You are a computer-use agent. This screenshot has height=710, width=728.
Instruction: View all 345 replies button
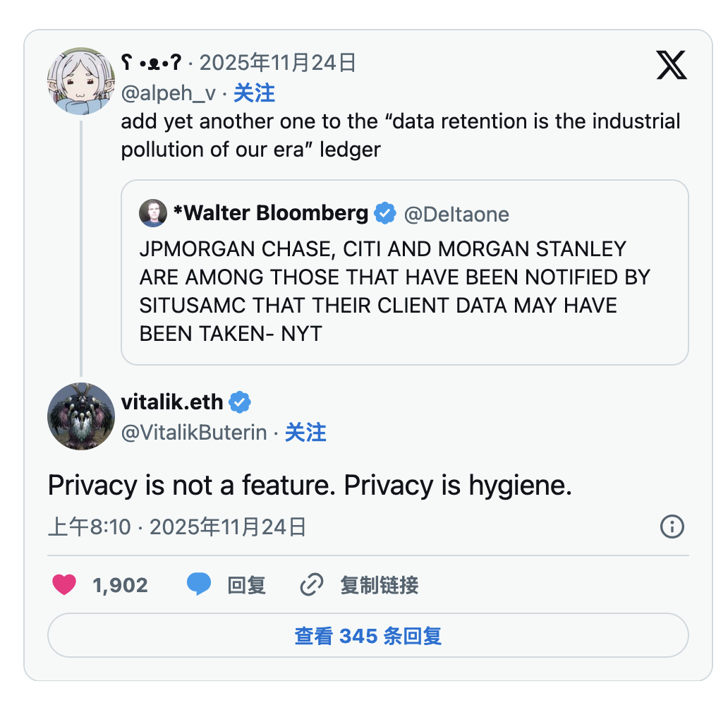[368, 635]
